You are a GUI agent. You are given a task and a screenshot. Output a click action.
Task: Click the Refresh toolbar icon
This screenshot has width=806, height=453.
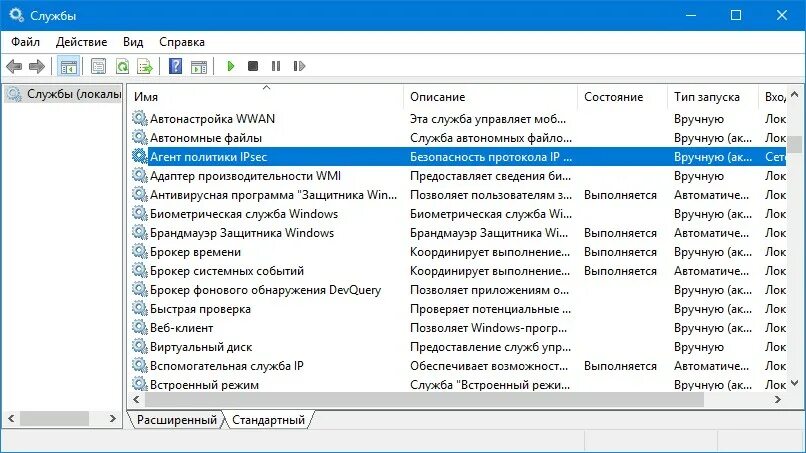click(122, 66)
